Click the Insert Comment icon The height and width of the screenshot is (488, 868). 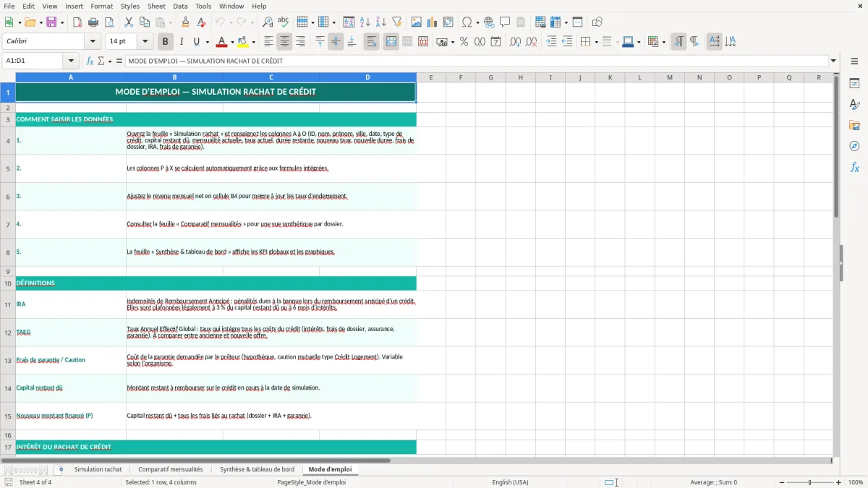505,22
